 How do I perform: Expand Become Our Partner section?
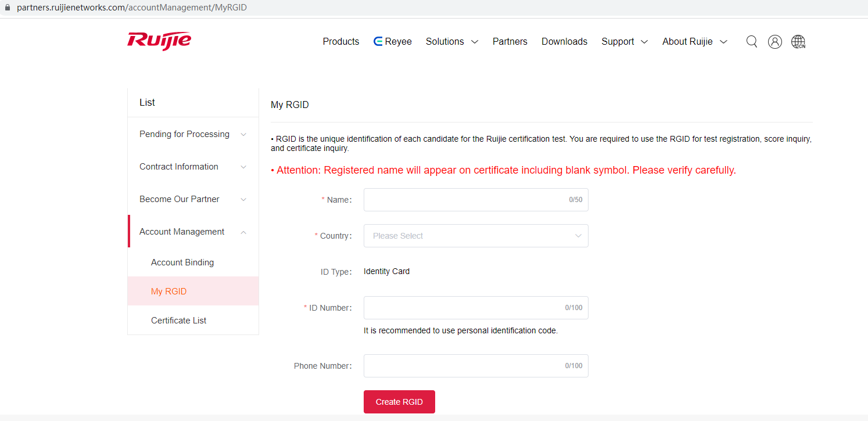pos(193,199)
